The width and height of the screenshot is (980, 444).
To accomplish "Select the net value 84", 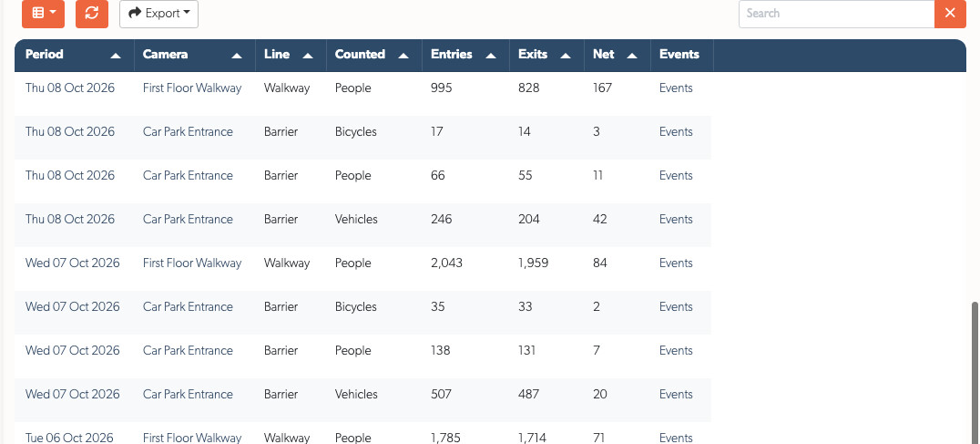I will pos(600,263).
